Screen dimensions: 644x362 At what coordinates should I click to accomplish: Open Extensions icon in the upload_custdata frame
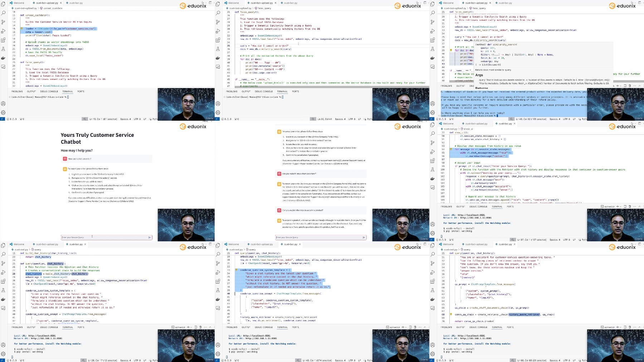pos(3,40)
